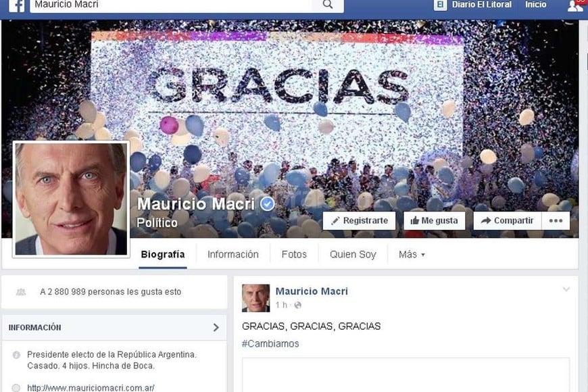
Task: Expand the INFORMACIÓN section arrow
Action: 216,328
